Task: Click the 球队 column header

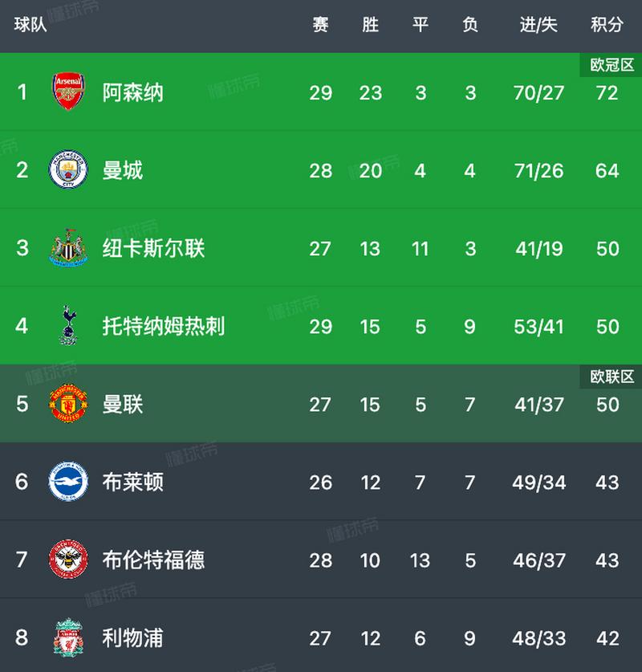Action: (x=30, y=25)
